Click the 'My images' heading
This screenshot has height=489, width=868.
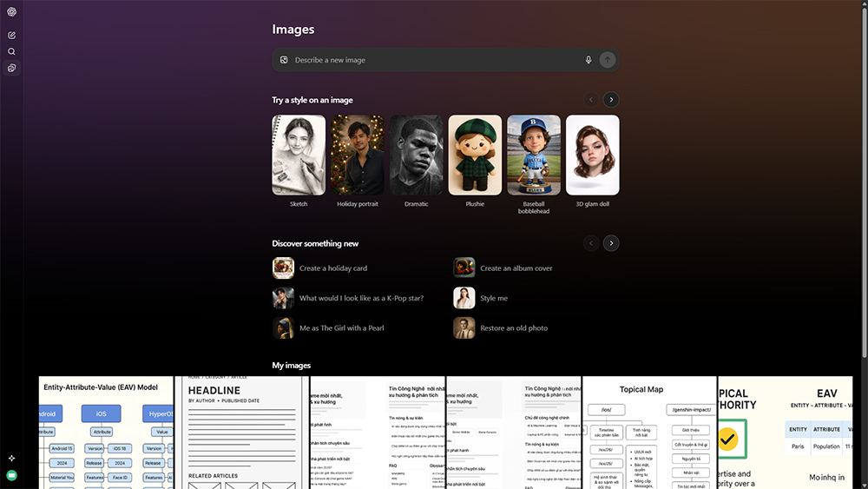pos(291,366)
